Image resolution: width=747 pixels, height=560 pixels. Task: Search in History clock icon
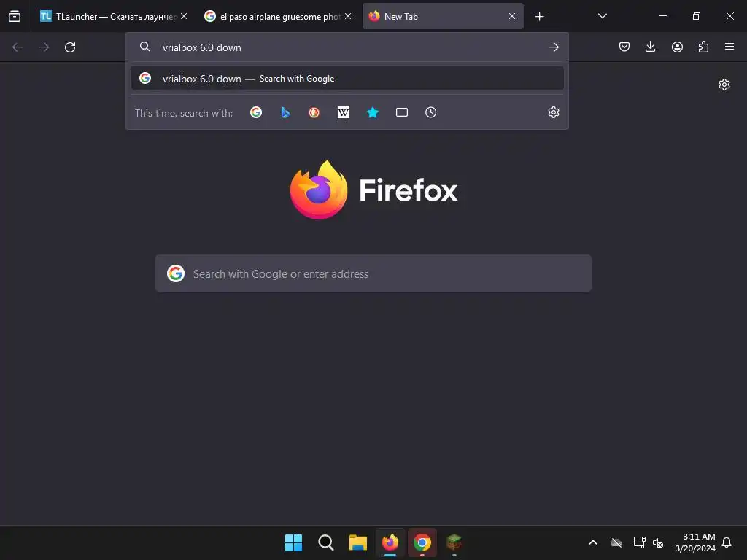coord(430,113)
